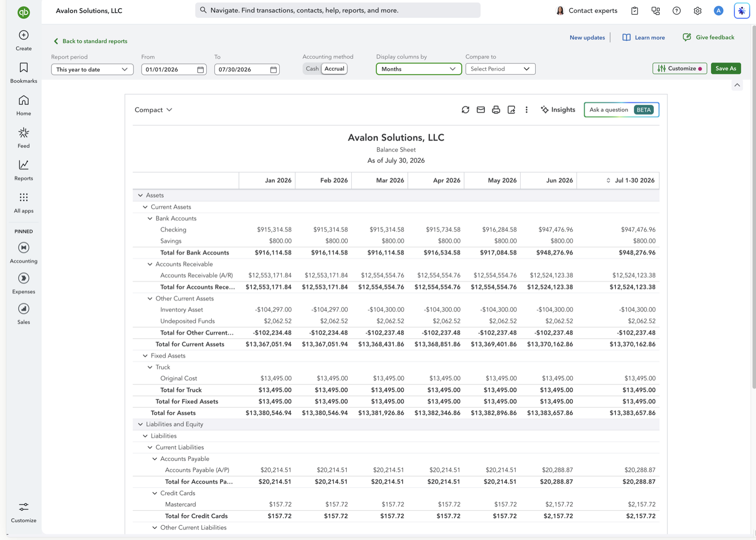Open the Compare to Select Period dropdown
The height and width of the screenshot is (540, 756).
click(x=500, y=69)
